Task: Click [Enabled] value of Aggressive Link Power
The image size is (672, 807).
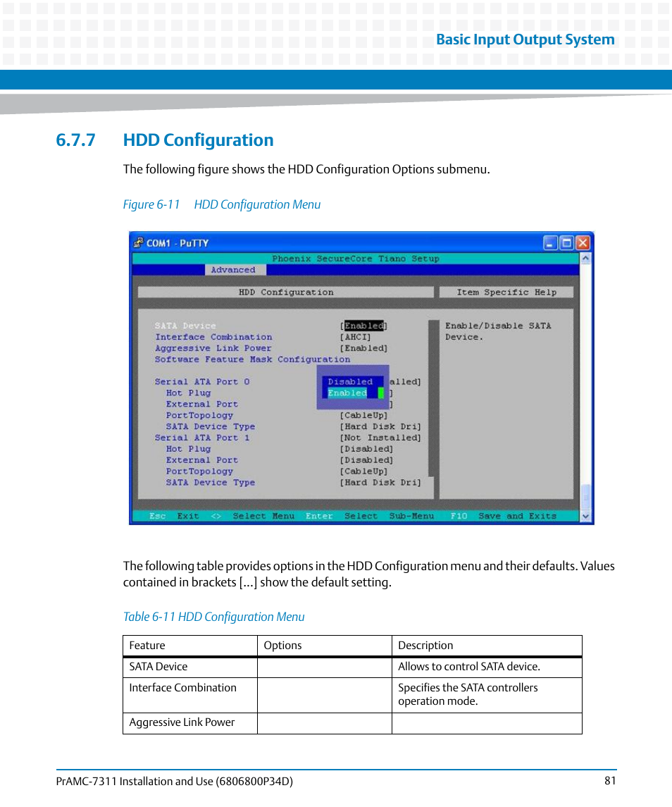Action: (x=363, y=348)
